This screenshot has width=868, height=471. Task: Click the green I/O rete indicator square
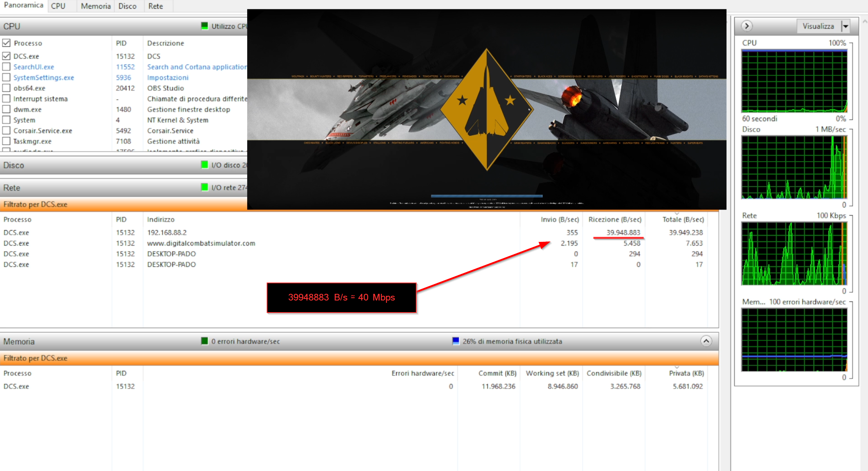(x=204, y=187)
